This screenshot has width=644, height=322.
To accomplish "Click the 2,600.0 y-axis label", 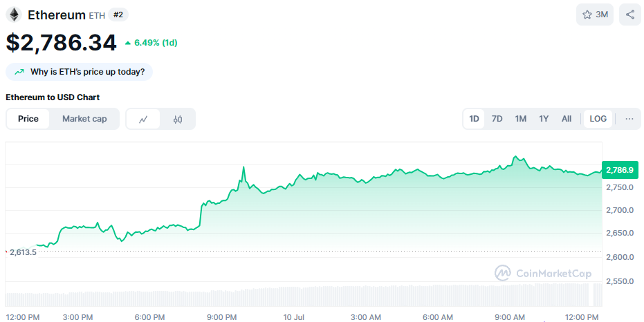I will [x=620, y=257].
